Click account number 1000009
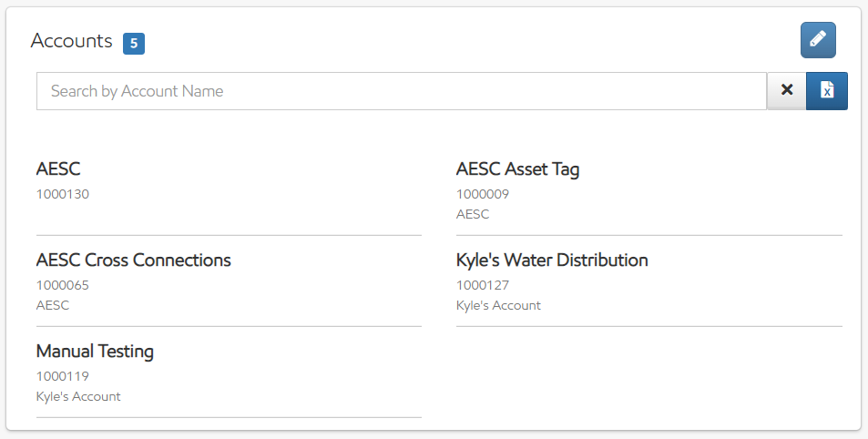Image resolution: width=868 pixels, height=439 pixels. click(x=482, y=194)
